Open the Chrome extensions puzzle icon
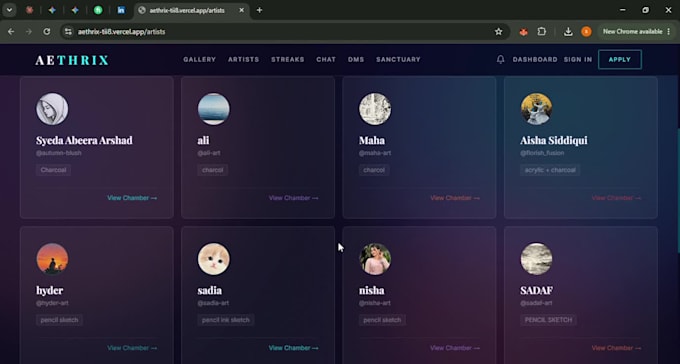The width and height of the screenshot is (680, 364). point(542,32)
